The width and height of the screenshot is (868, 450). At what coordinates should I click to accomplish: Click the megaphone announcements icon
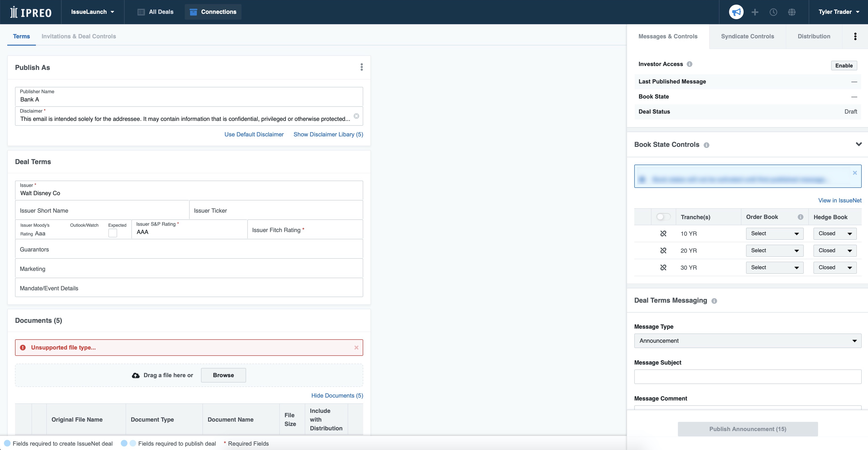(736, 12)
